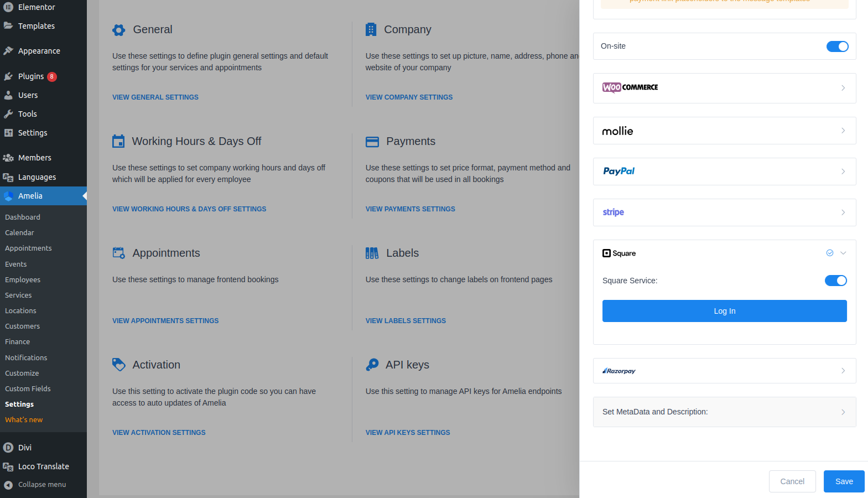Click the Templates folder icon
The height and width of the screenshot is (498, 868).
8,25
